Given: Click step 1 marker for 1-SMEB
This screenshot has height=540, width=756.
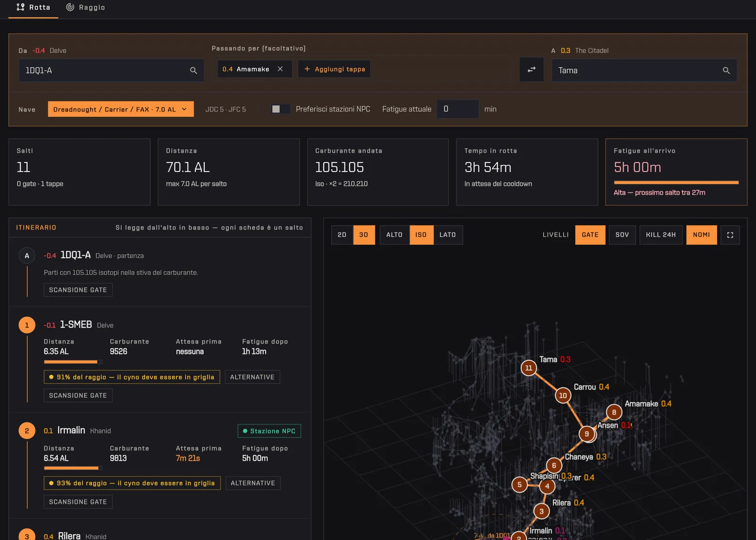Looking at the screenshot, I should click(x=27, y=325).
